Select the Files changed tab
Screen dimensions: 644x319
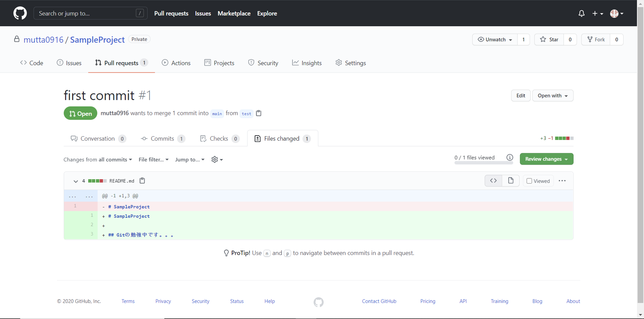tap(283, 139)
